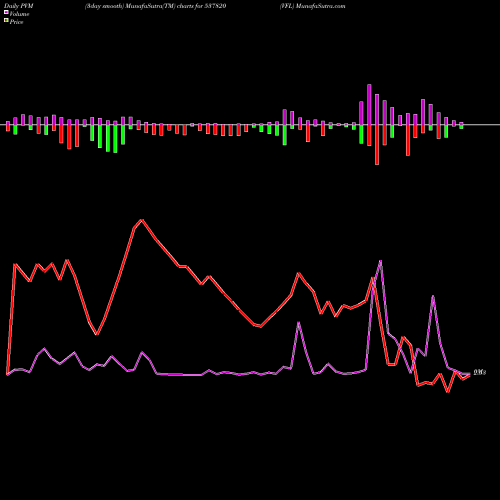Click the '0M' volume value label
500x500 pixels.
[480, 372]
